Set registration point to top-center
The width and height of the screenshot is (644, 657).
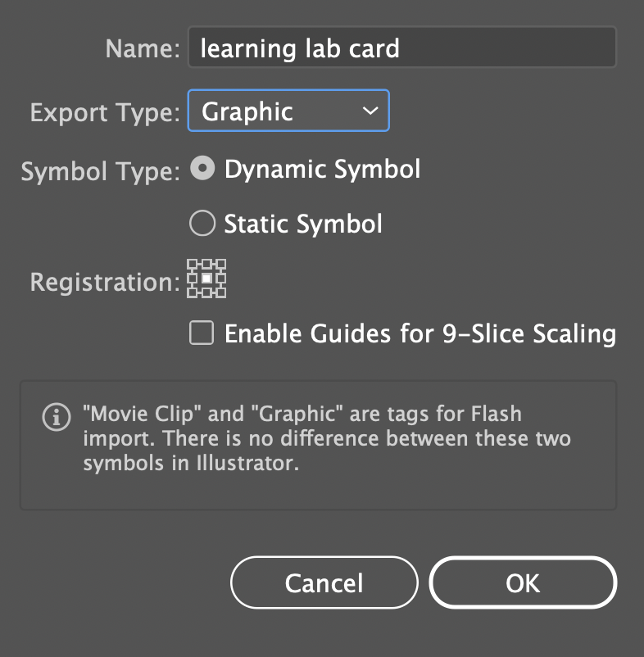click(x=206, y=265)
